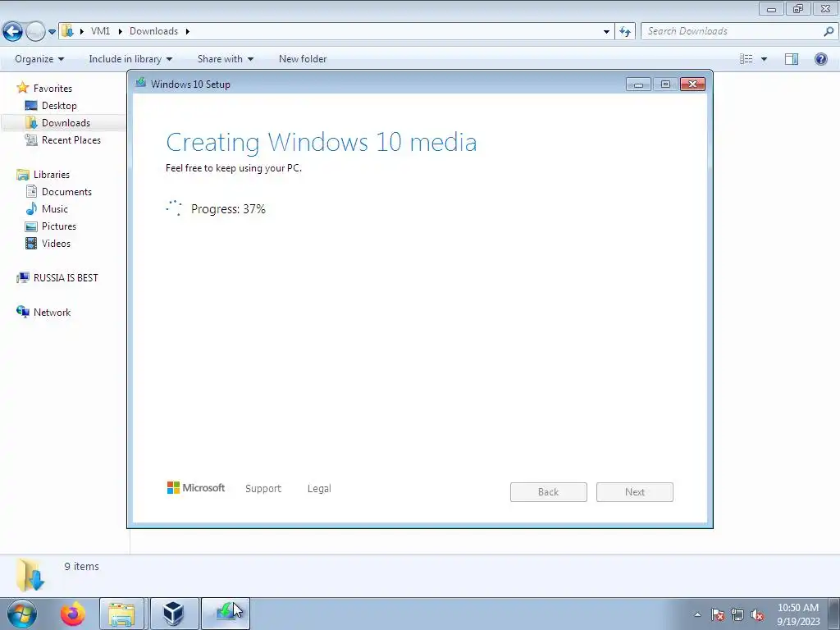Screen dimensions: 840x630
Task: Open the Support link in Setup
Action: tap(263, 489)
